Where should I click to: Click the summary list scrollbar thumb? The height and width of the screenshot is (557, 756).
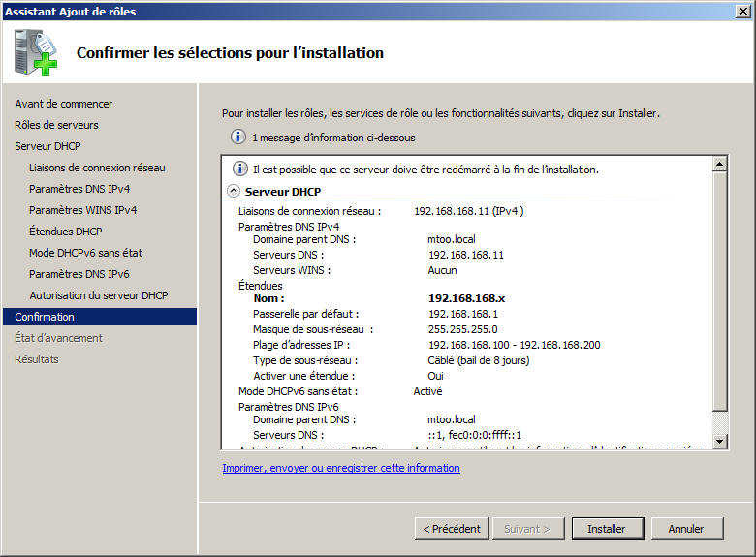[719, 291]
